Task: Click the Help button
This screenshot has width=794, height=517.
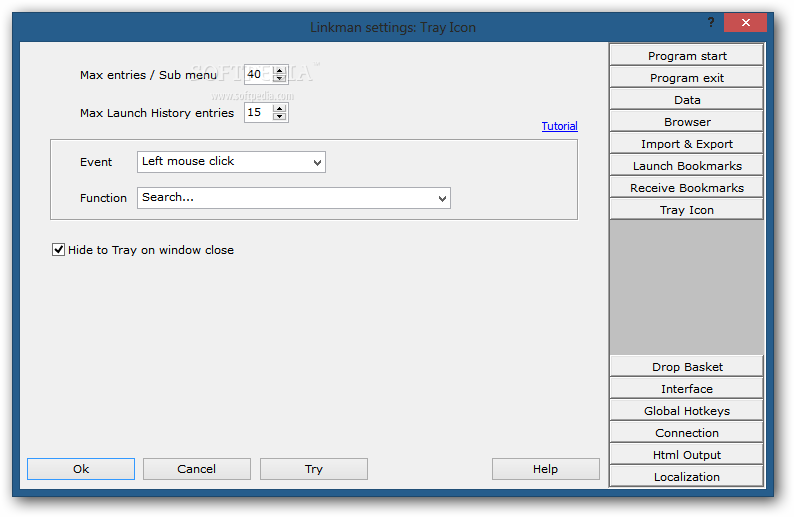Action: tap(545, 469)
